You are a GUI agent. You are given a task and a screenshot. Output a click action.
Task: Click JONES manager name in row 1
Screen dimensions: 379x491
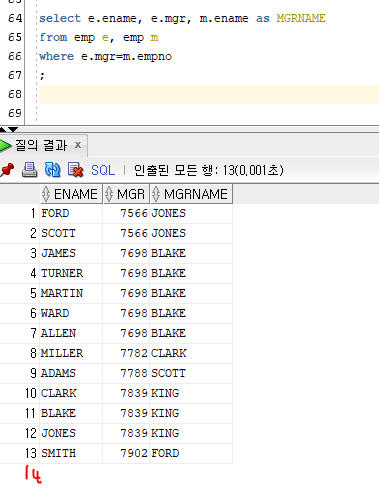coord(191,213)
